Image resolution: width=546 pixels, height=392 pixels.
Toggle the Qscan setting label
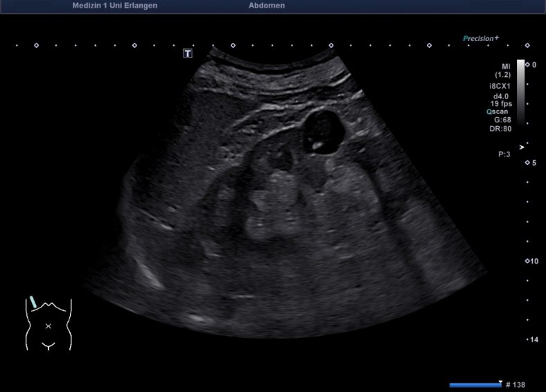498,111
